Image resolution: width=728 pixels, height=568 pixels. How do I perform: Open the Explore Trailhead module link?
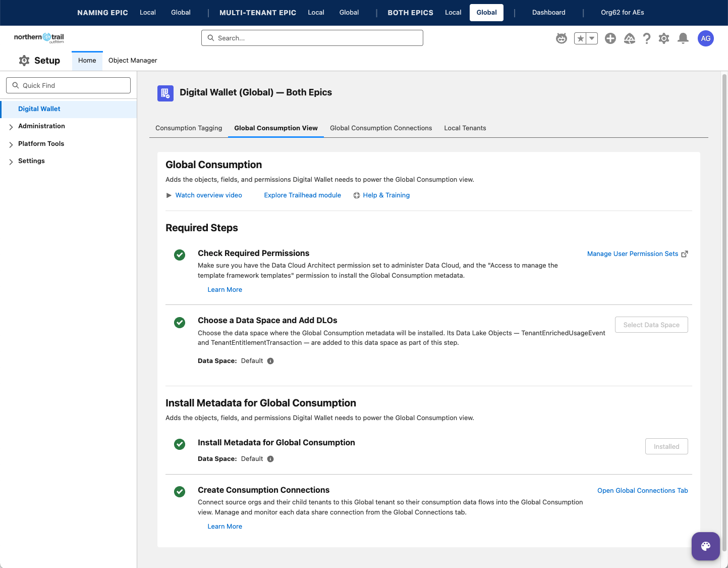(303, 195)
